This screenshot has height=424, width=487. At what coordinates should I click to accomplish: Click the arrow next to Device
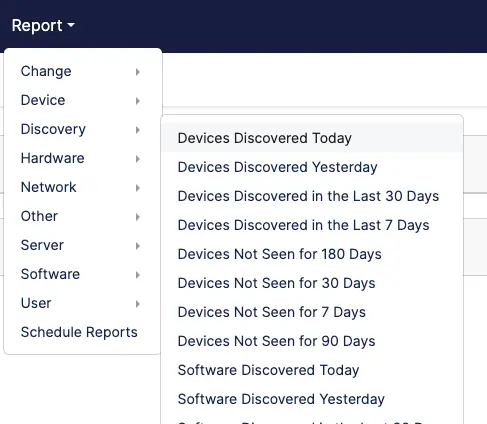click(138, 101)
